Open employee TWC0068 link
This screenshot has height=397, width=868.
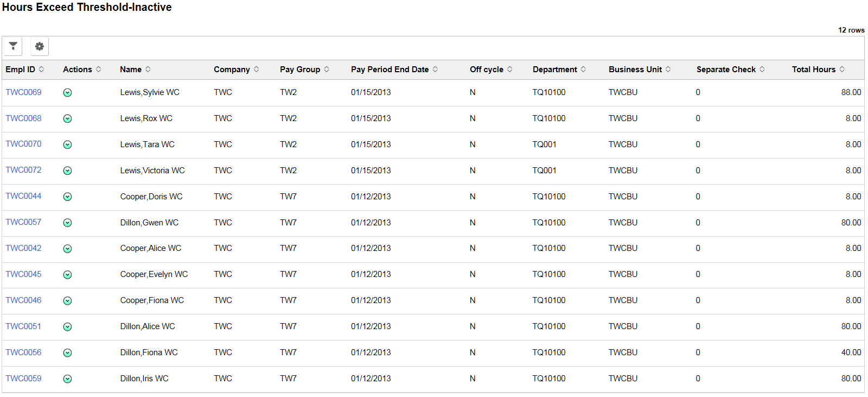[23, 118]
